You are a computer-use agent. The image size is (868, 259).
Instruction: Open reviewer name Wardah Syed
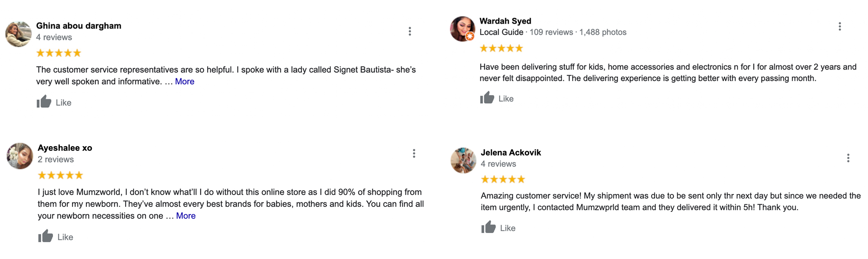(505, 21)
